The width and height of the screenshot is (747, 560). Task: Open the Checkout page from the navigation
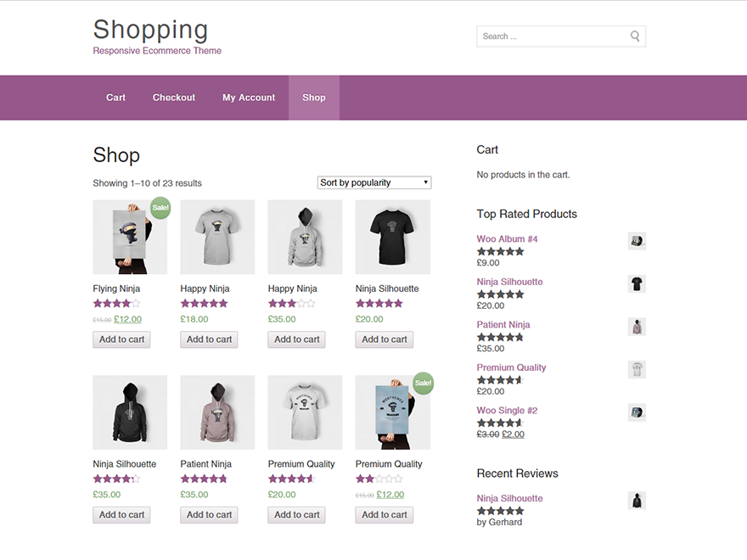(173, 98)
